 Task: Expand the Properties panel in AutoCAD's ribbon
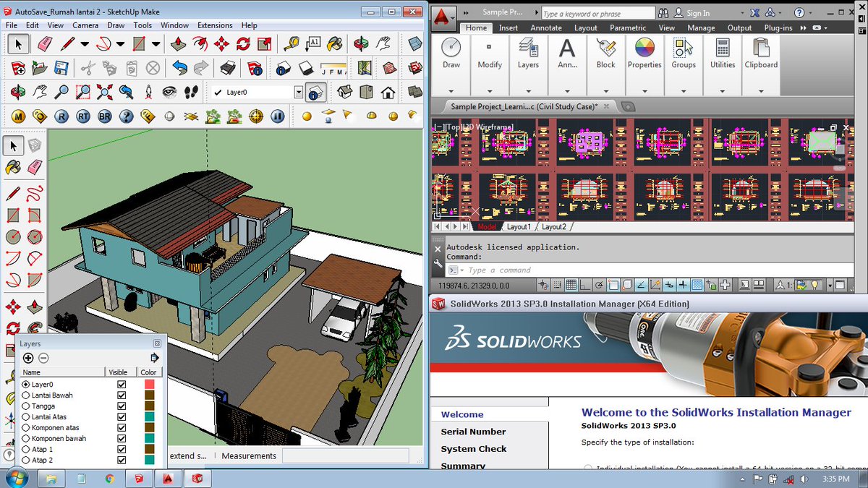[644, 91]
